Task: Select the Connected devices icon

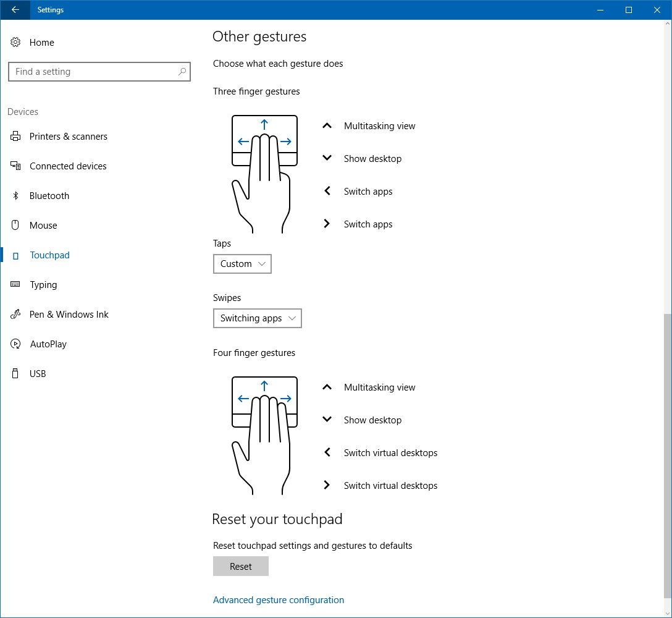Action: coord(15,166)
